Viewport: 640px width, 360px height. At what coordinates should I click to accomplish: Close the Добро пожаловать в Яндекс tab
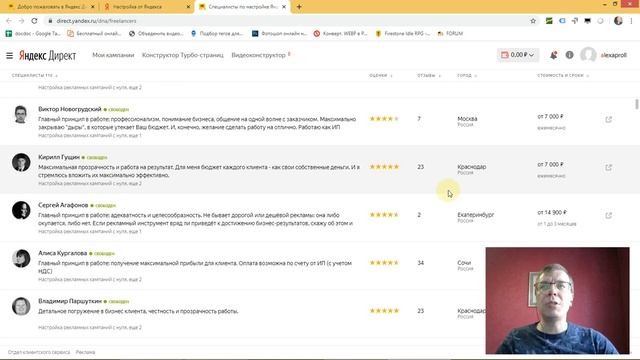93,7
